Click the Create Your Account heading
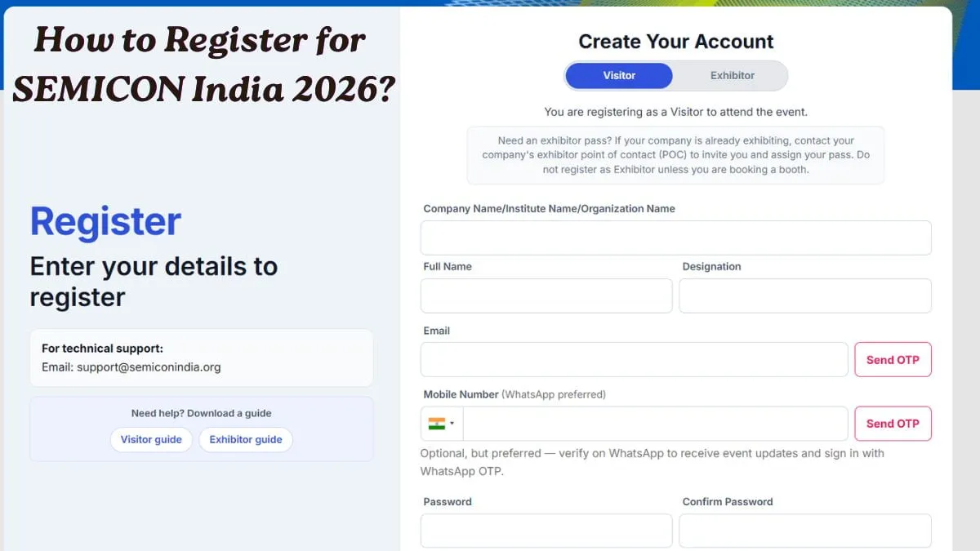The image size is (980, 551). (x=676, y=42)
